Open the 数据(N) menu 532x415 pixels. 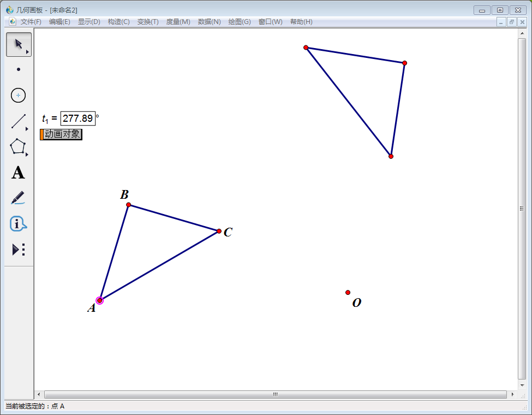coord(210,22)
